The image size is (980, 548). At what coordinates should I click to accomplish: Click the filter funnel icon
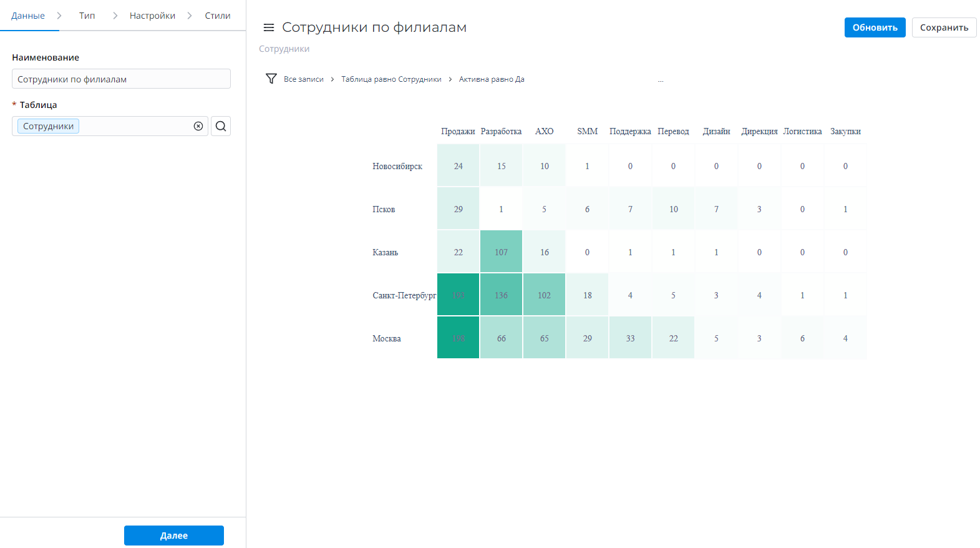pos(271,79)
